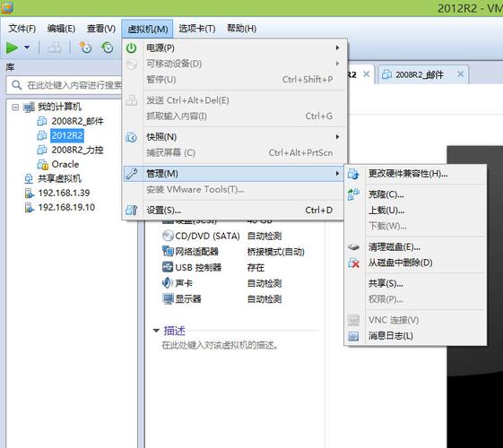Select 2008R2_邮件 in the library tree
The image size is (503, 448).
pyautogui.click(x=78, y=121)
